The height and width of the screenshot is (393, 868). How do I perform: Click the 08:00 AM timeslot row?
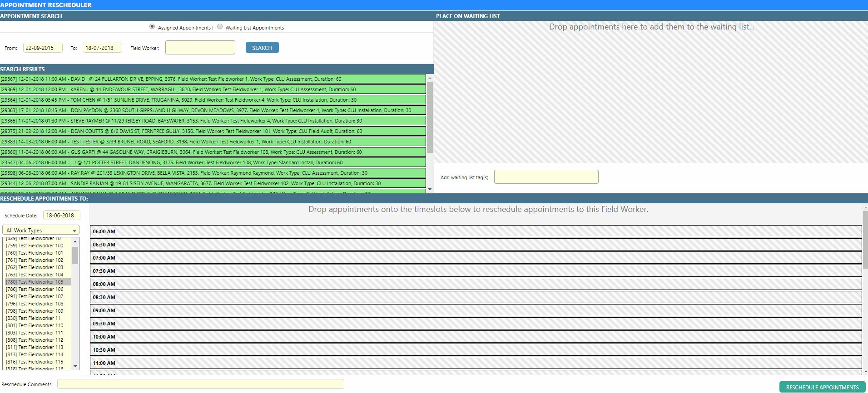pyautogui.click(x=476, y=284)
